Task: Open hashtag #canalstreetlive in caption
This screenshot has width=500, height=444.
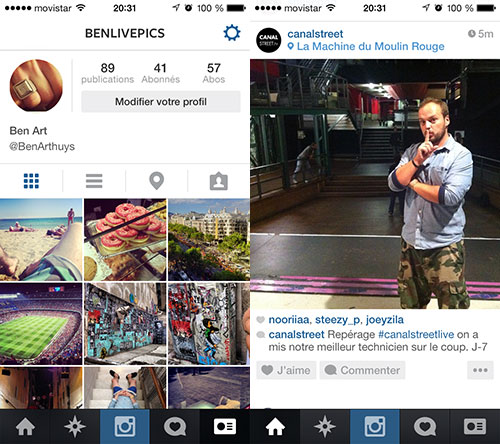Action: (416, 334)
